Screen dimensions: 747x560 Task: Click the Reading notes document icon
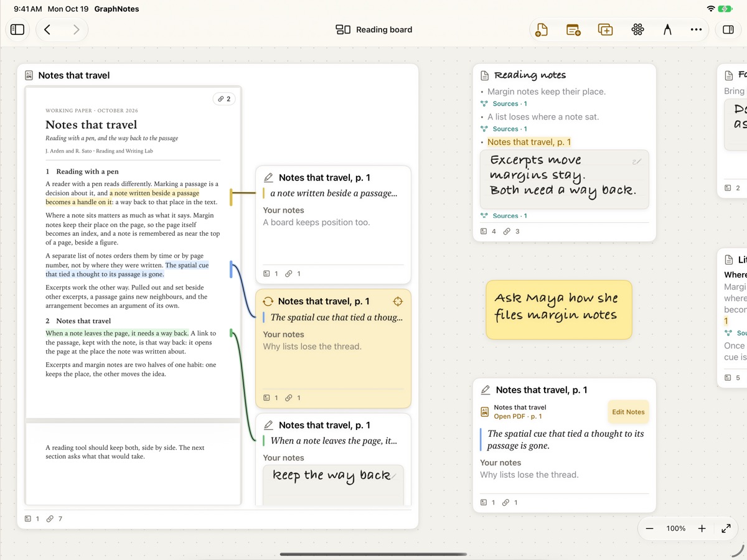coord(485,75)
